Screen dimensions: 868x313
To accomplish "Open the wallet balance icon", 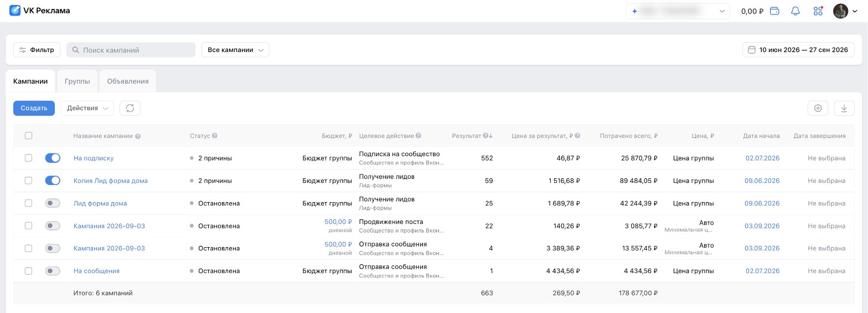I will tap(775, 11).
